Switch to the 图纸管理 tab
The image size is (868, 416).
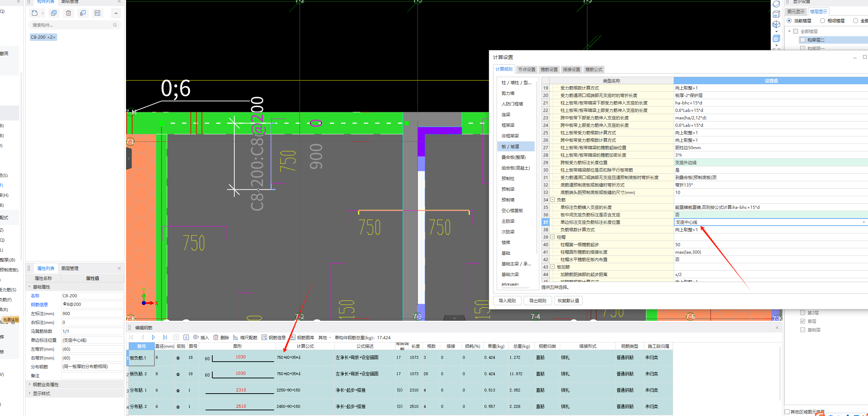tap(70, 2)
